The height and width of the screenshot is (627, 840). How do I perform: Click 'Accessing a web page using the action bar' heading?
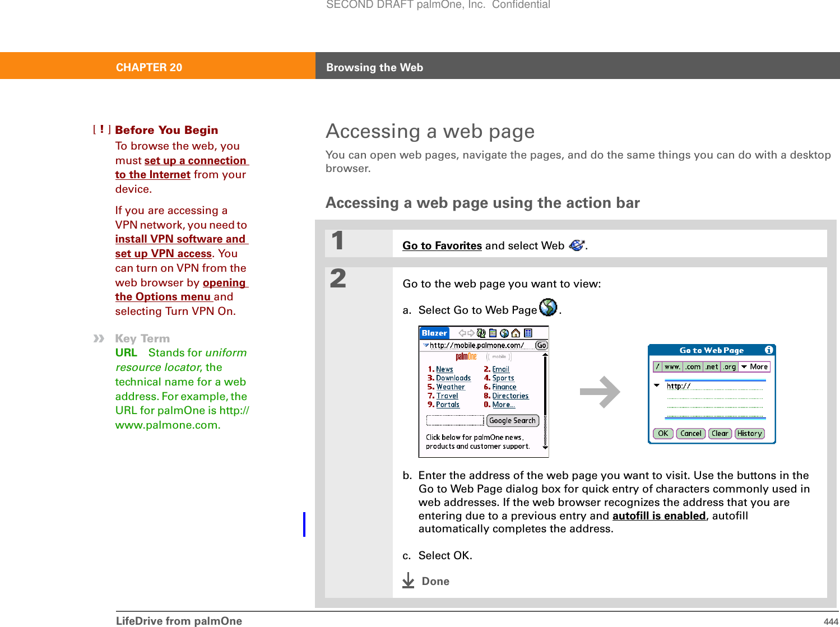(x=483, y=203)
